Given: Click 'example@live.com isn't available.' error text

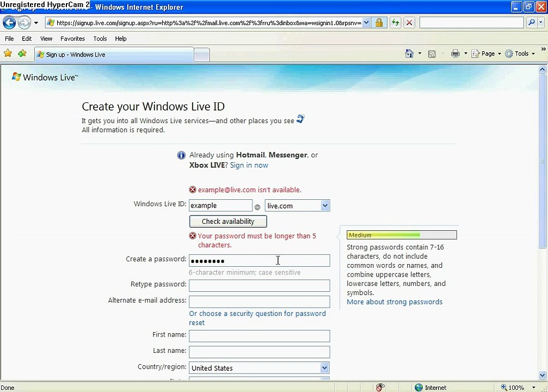Looking at the screenshot, I should pyautogui.click(x=250, y=190).
